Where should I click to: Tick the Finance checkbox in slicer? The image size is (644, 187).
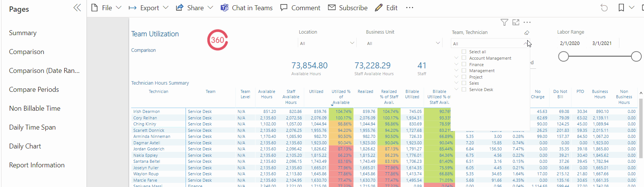point(464,65)
